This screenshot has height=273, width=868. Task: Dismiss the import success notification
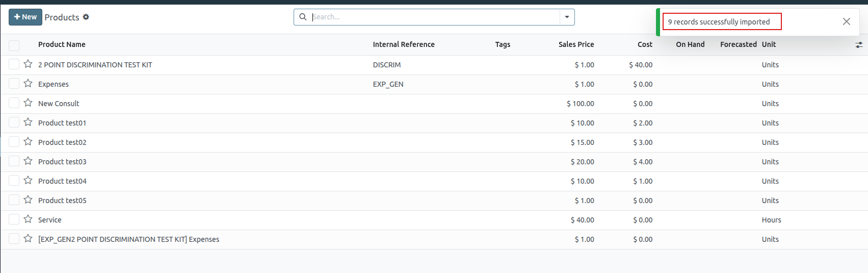[x=846, y=21]
